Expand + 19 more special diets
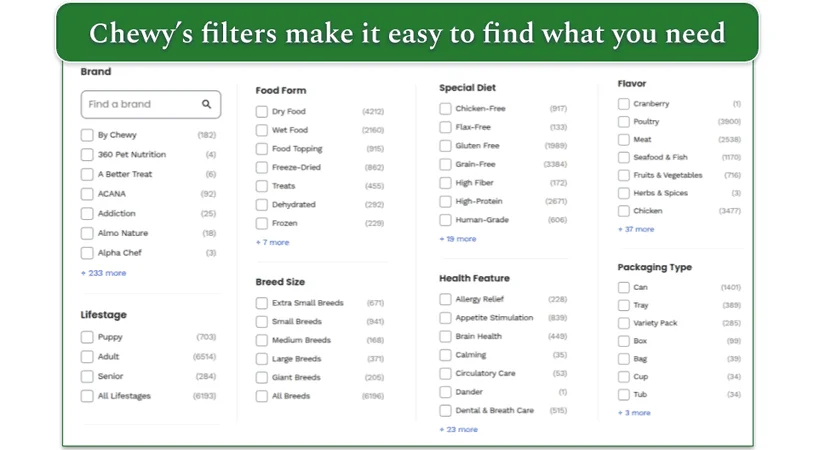The width and height of the screenshot is (814, 450). (458, 239)
